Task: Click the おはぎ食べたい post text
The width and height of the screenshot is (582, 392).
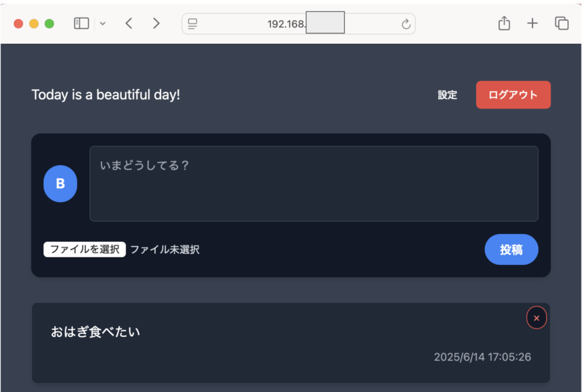Action: (95, 332)
